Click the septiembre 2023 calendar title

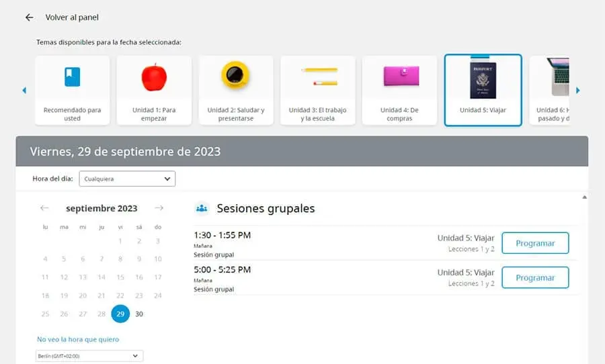pos(102,208)
